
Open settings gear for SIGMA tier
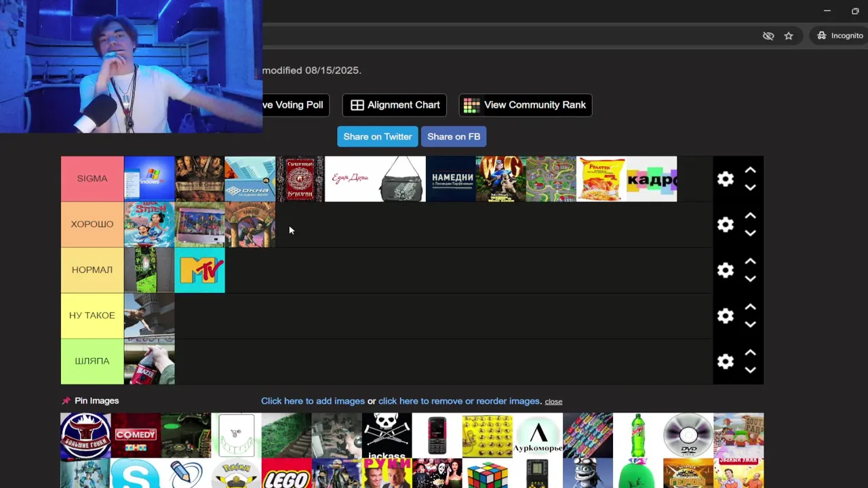click(725, 179)
